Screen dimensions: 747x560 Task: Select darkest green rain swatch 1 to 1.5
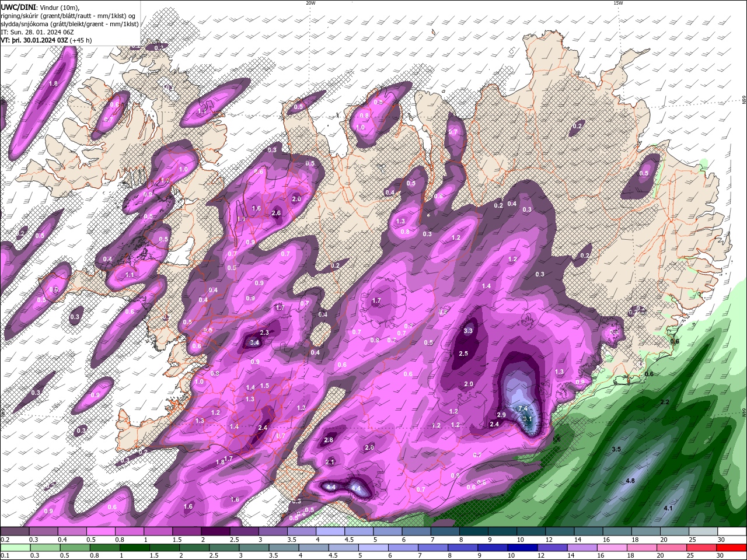click(x=135, y=548)
